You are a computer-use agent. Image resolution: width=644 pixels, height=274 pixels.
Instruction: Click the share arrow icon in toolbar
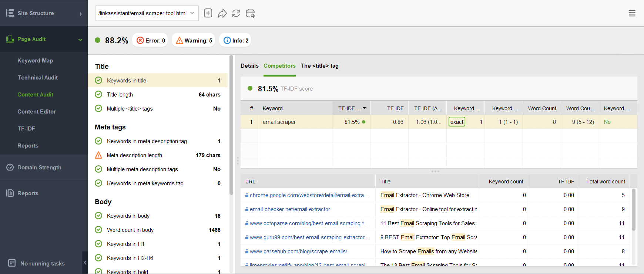(x=222, y=13)
